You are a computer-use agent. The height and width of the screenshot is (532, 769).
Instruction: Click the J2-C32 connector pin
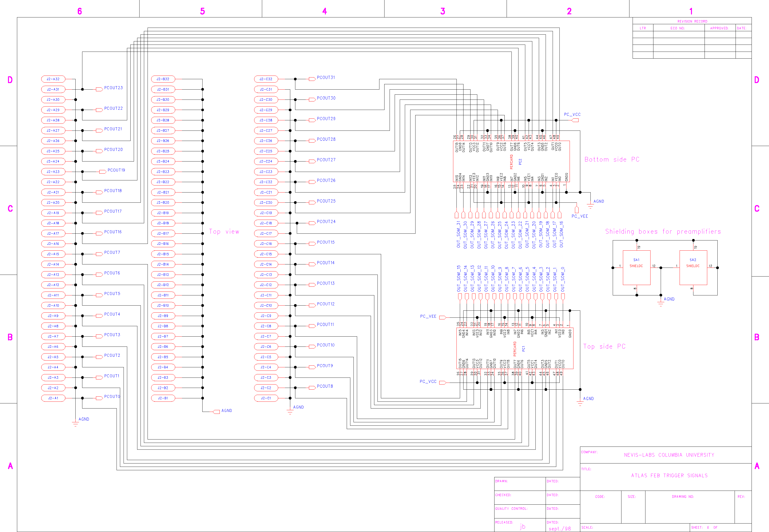click(x=266, y=79)
